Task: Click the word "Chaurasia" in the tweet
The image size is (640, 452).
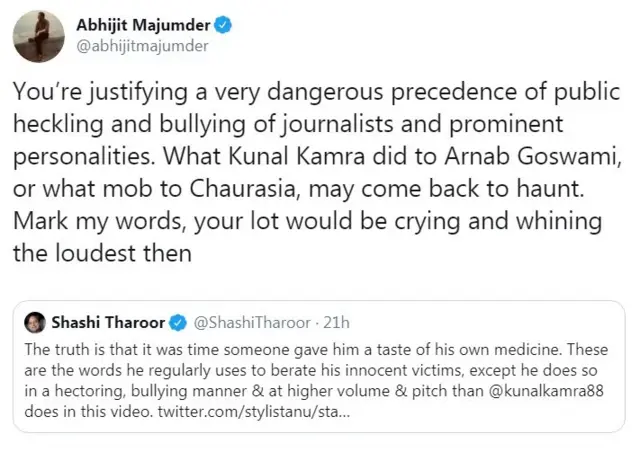Action: click(x=217, y=190)
